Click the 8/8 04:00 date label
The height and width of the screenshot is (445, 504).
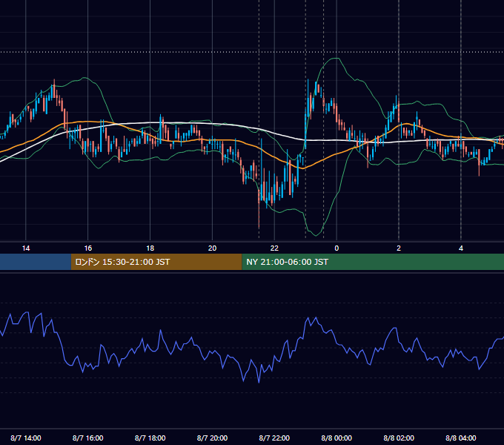click(x=461, y=438)
